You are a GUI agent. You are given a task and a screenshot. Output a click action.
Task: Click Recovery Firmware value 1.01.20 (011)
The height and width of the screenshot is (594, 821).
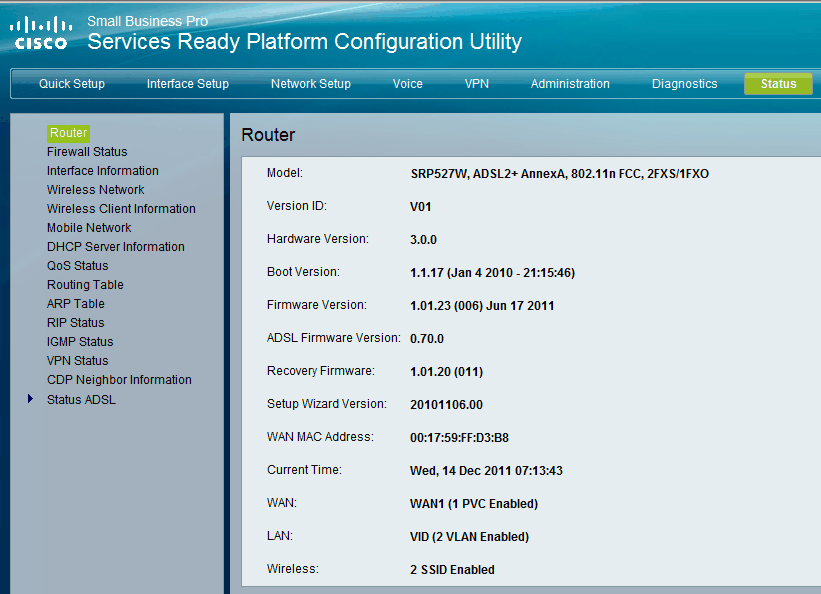click(x=446, y=372)
